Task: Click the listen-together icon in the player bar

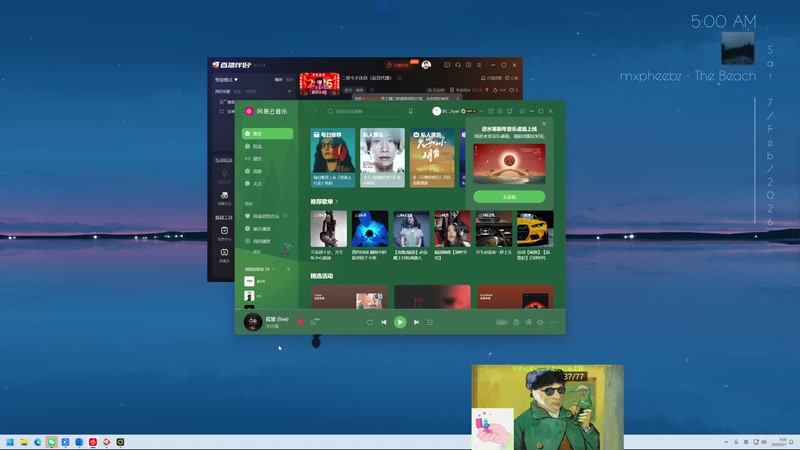Action: click(x=516, y=322)
